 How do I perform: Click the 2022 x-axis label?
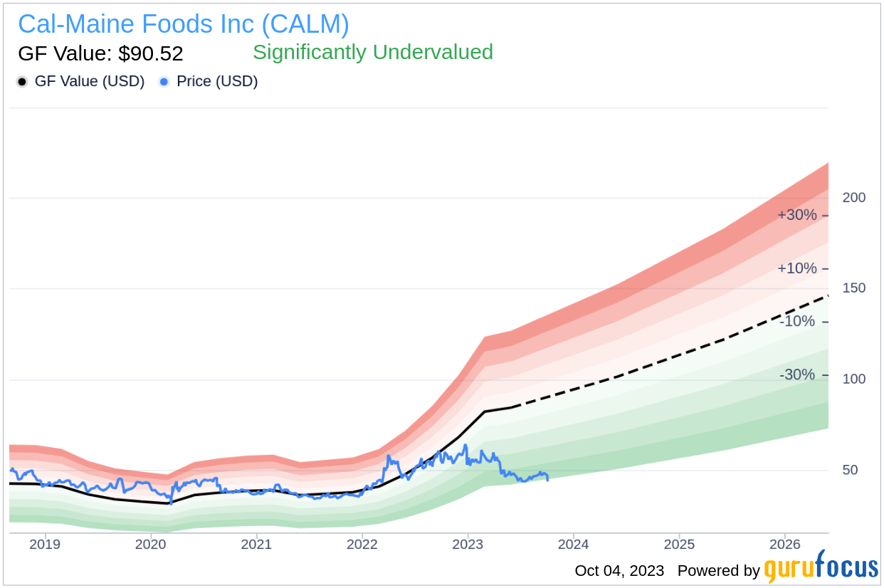pyautogui.click(x=362, y=545)
